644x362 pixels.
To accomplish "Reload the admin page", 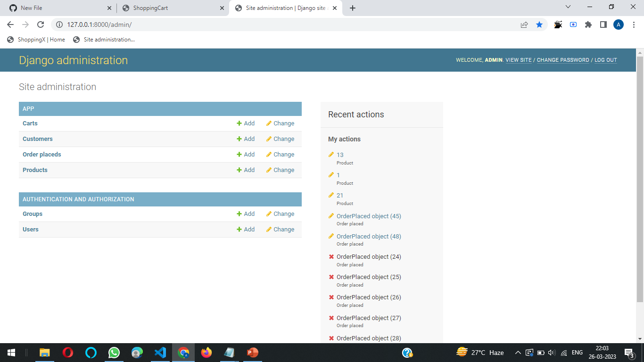I will [41, 25].
